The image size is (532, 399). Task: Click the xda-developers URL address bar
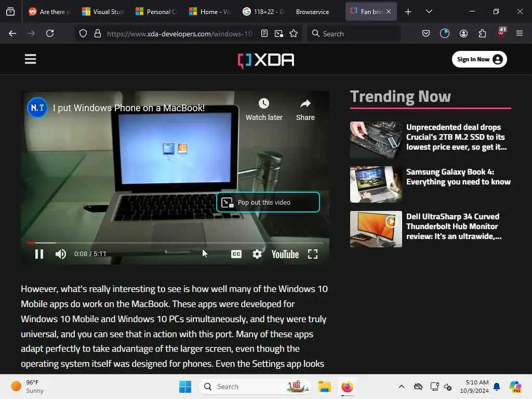(179, 34)
